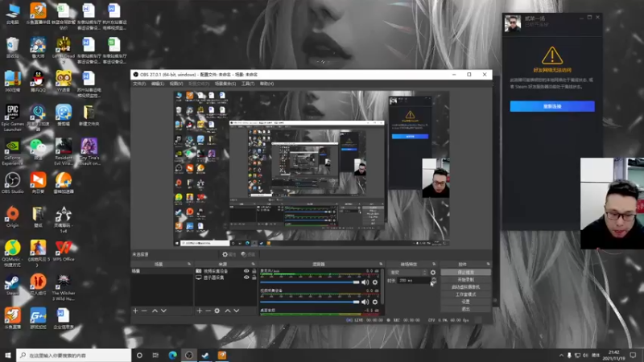Click the audio mixer vertical scrollbar
Image resolution: width=644 pixels, height=362 pixels.
383,287
